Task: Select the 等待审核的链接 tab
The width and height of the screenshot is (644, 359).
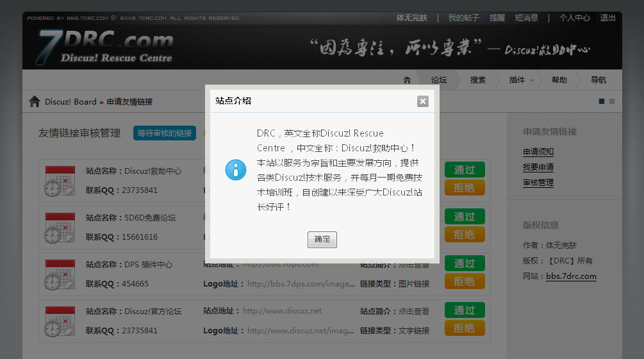Action: pos(165,133)
